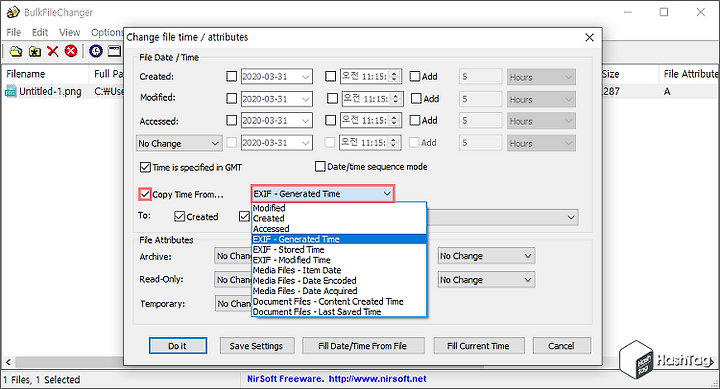Open the View menu
Screen dimensions: 720x389
tap(69, 33)
